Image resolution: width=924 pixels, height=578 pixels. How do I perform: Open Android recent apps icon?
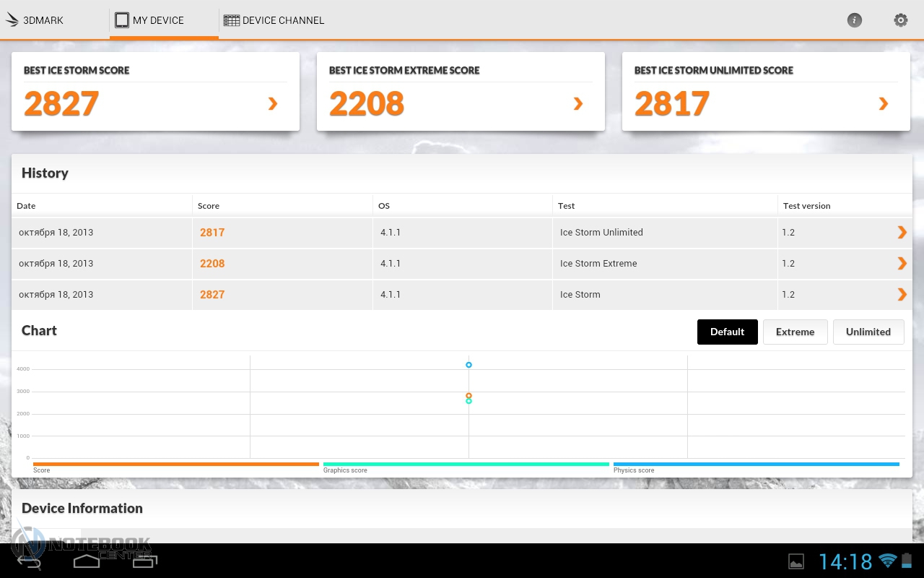(x=144, y=561)
